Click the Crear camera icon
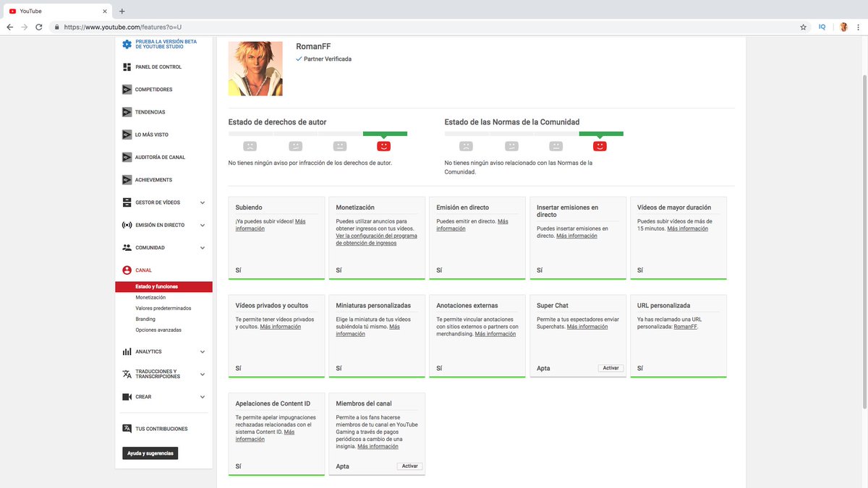The width and height of the screenshot is (868, 488). [x=127, y=397]
